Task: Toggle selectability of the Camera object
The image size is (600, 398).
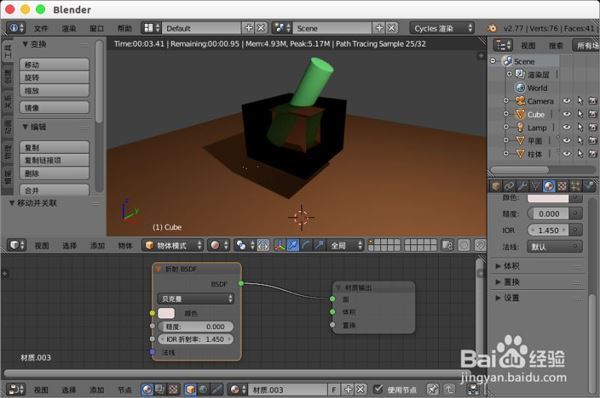Action: 580,101
